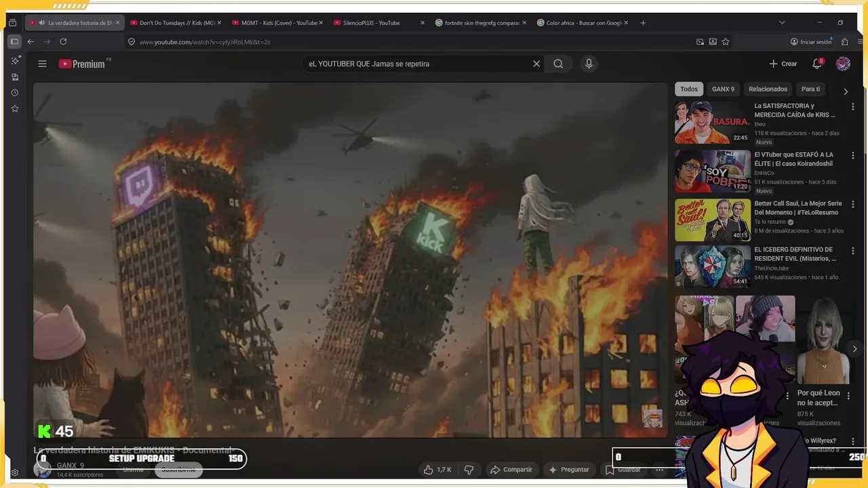868x488 pixels.
Task: Open the tab islands workspace icon
Action: pyautogui.click(x=12, y=22)
